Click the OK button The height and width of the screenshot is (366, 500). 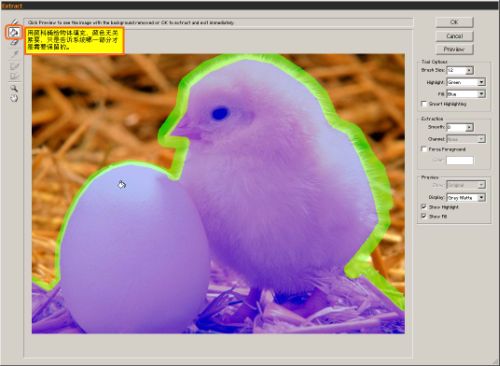[x=454, y=22]
